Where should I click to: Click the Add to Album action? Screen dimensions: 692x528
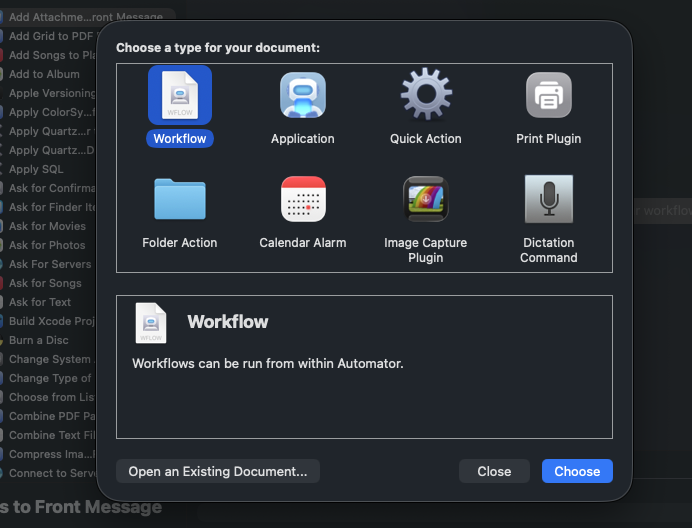[44, 74]
